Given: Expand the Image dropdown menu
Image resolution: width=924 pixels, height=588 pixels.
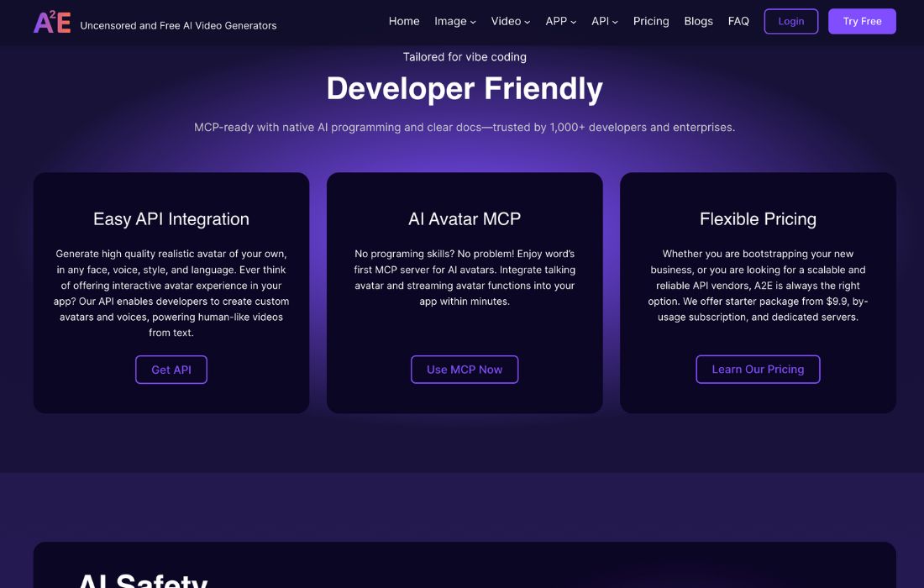Looking at the screenshot, I should [x=454, y=21].
